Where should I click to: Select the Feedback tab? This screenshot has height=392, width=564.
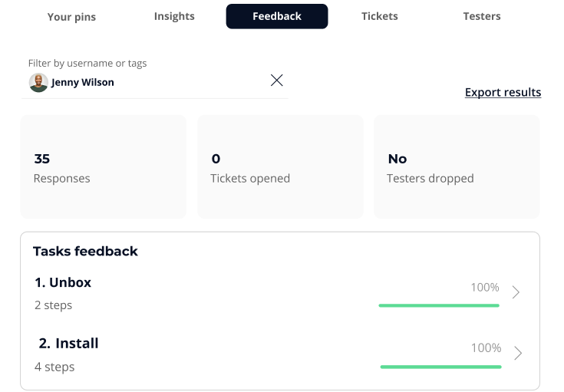coord(277,16)
